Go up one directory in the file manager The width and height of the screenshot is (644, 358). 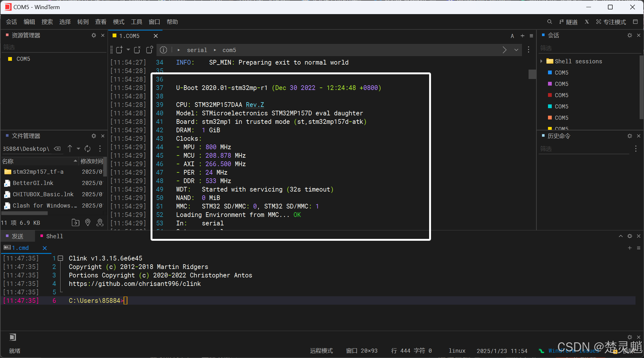70,149
